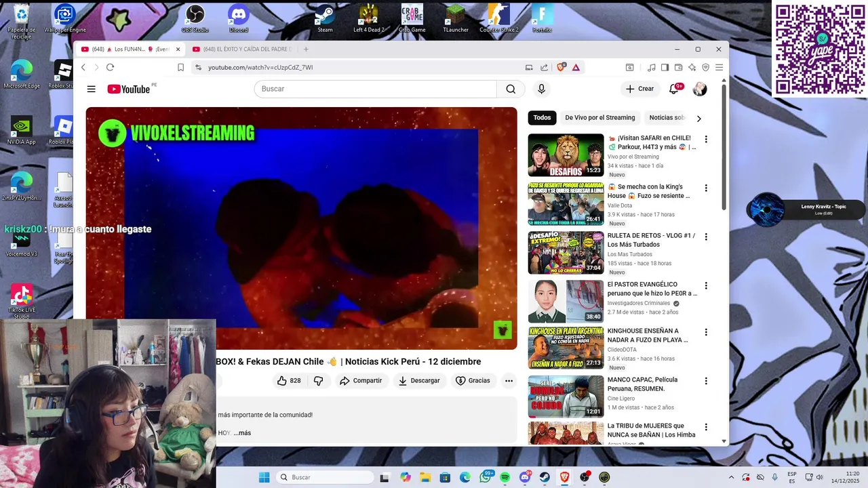Screen dimensions: 868x488
Task: Expand video description with ...más
Action: tap(242, 433)
